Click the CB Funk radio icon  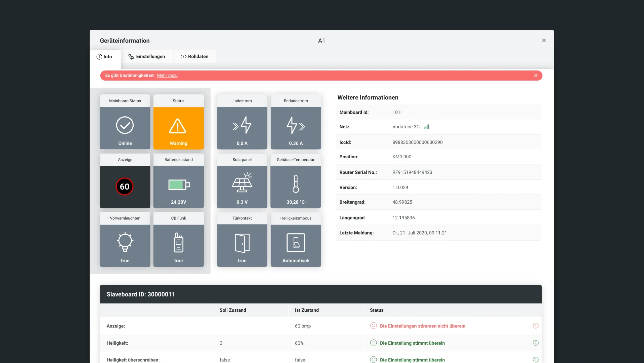click(178, 242)
